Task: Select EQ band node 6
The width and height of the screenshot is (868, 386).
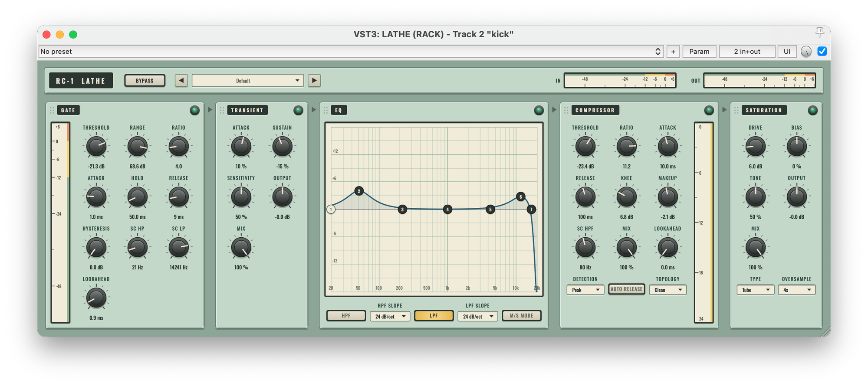Action: pos(520,197)
